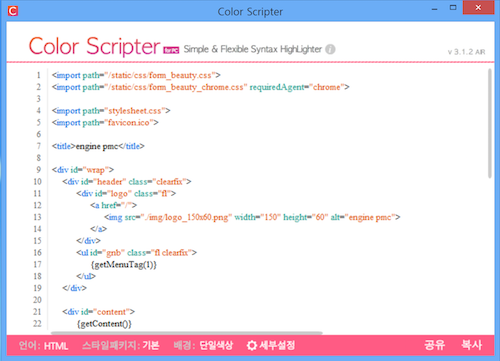Screen dimensions: 500x361
Task: Click line number 20 in the gutter
Action: (x=37, y=300)
